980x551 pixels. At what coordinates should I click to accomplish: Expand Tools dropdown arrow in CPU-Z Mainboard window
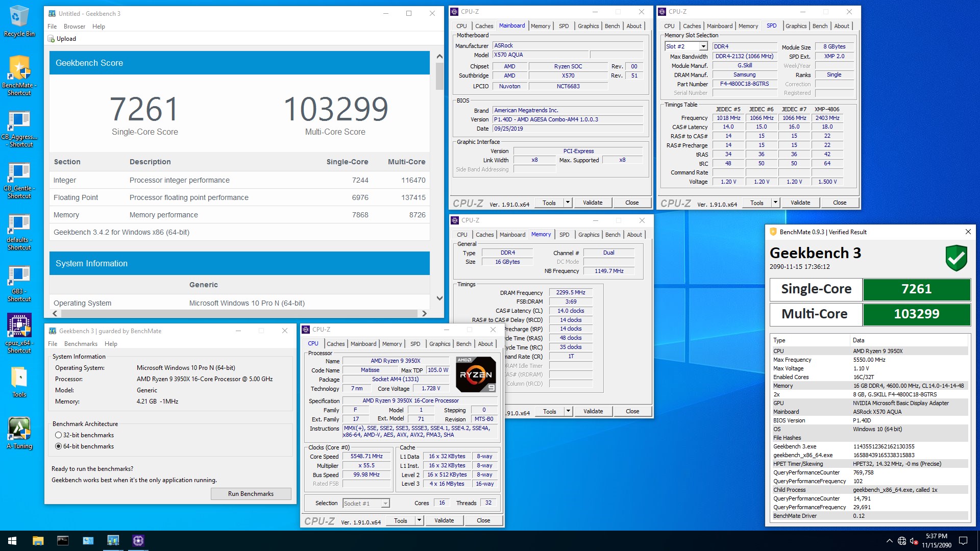point(568,203)
